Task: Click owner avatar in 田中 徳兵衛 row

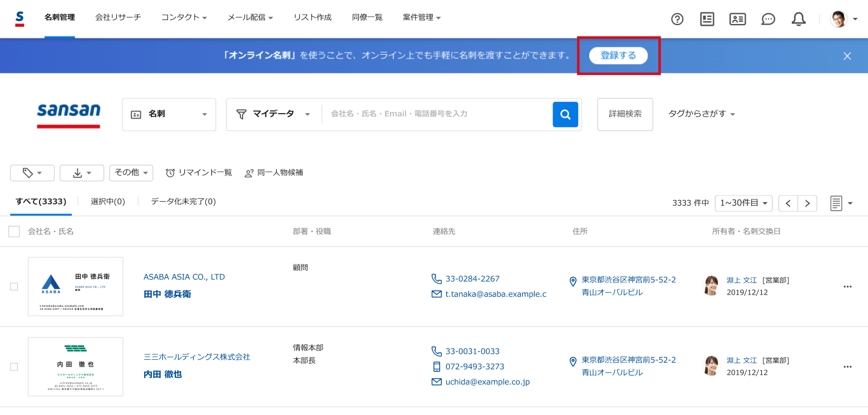Action: 711,286
